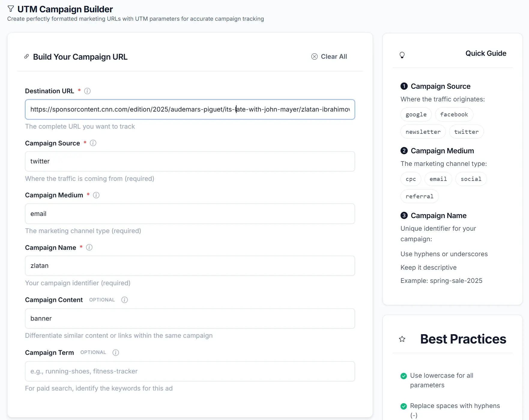Choose the referral medium chip

419,196
